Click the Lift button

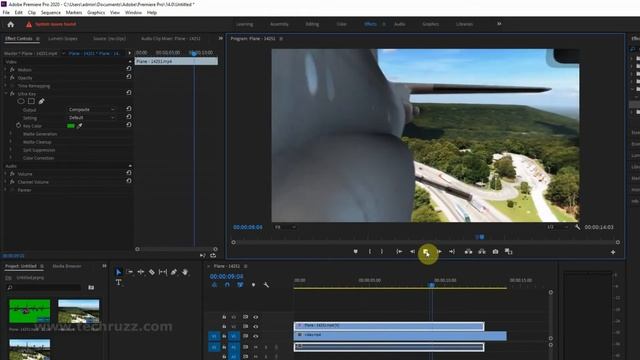469,252
